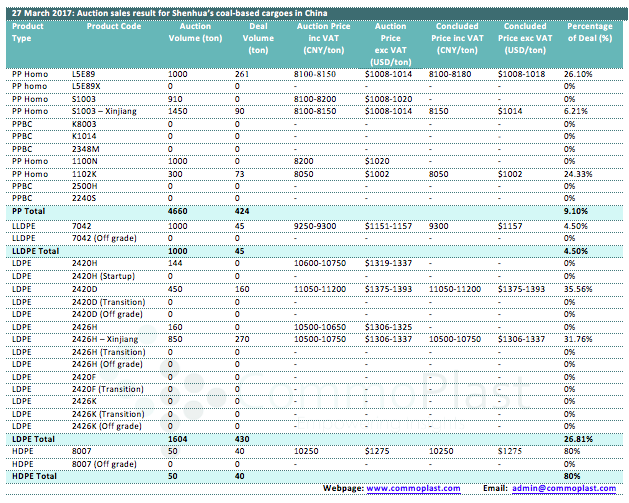Select the 1102K product code cell
Screen dimensions: 629x503
85,173
